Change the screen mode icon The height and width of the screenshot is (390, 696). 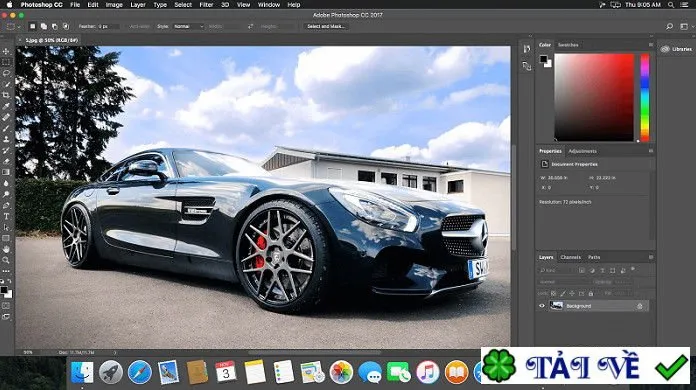[6, 317]
